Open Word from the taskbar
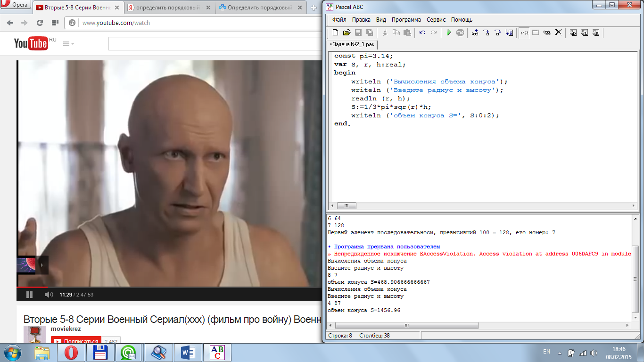The image size is (644, 362). click(x=188, y=353)
